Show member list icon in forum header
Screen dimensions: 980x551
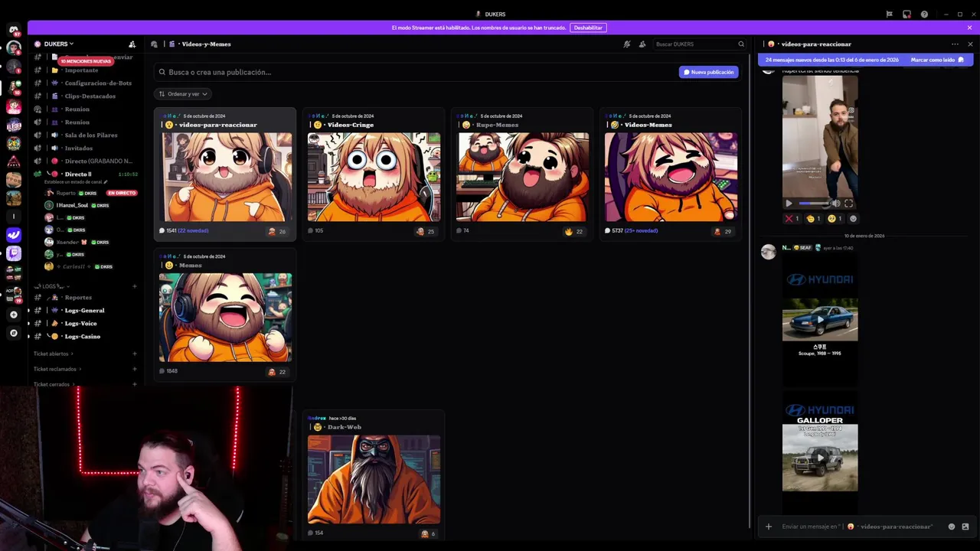click(642, 44)
